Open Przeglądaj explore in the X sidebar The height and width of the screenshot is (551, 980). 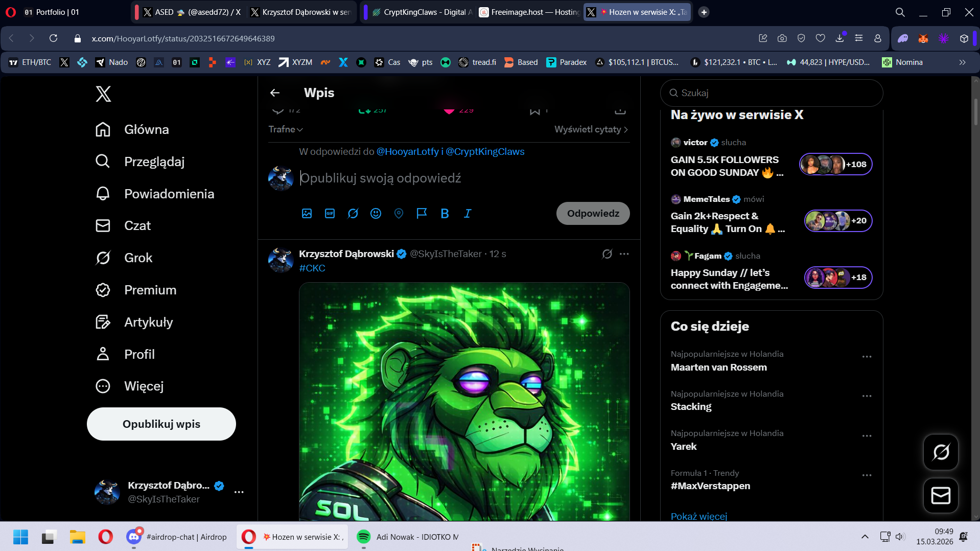click(139, 162)
